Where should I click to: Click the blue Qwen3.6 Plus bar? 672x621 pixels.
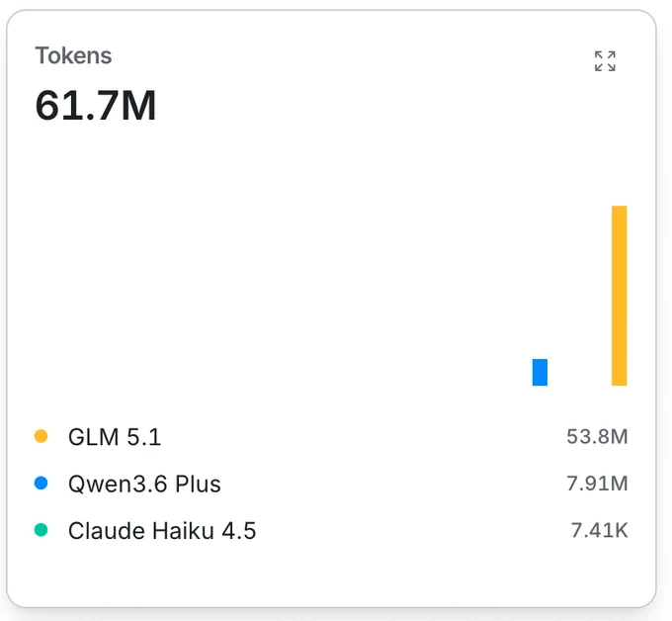click(540, 372)
